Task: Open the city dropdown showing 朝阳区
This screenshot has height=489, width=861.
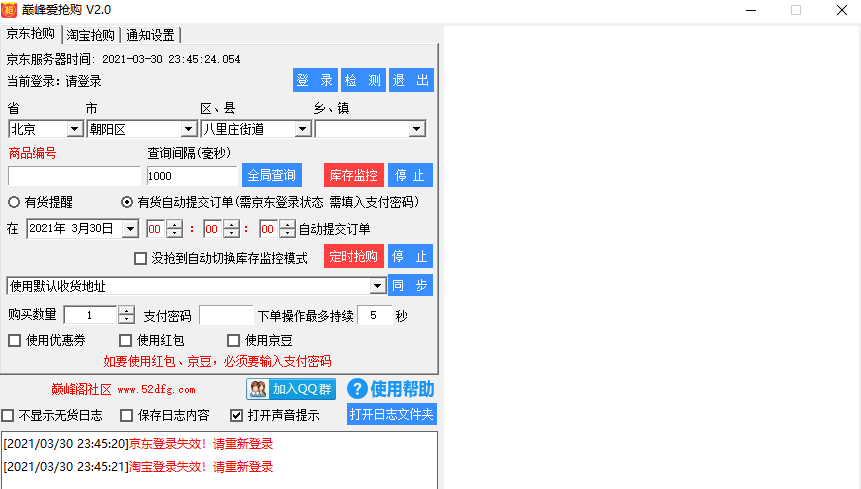Action: click(x=188, y=129)
